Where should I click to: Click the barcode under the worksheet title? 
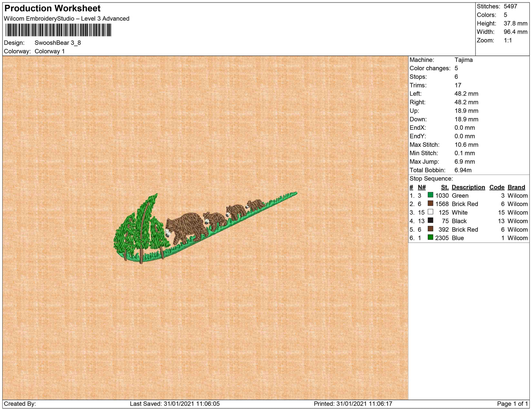pos(58,30)
